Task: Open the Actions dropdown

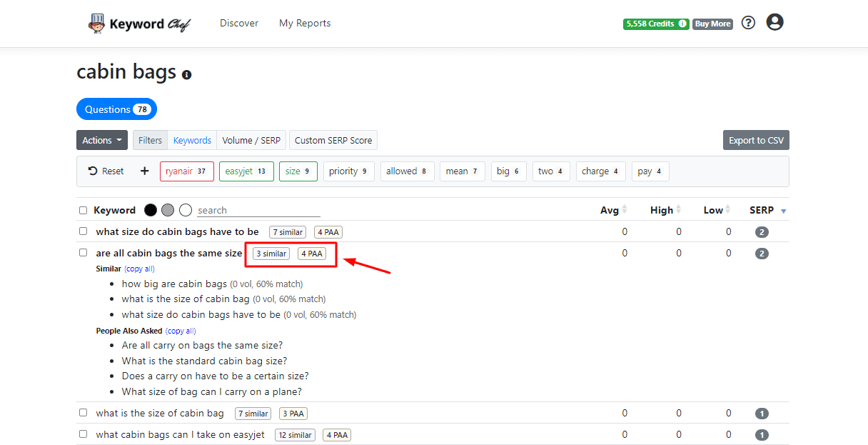Action: 102,140
